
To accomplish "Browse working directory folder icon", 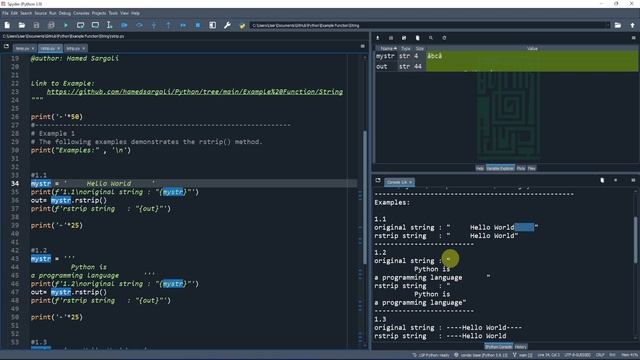I will tap(618, 25).
